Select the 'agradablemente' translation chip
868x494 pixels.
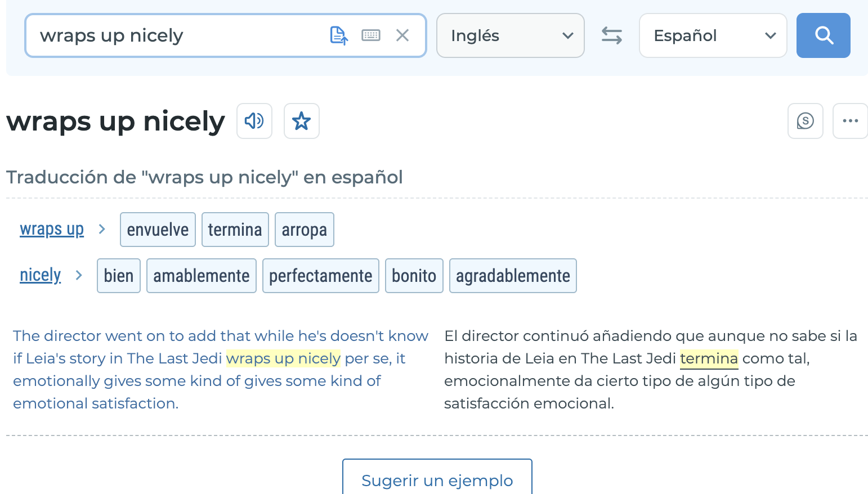pos(512,275)
